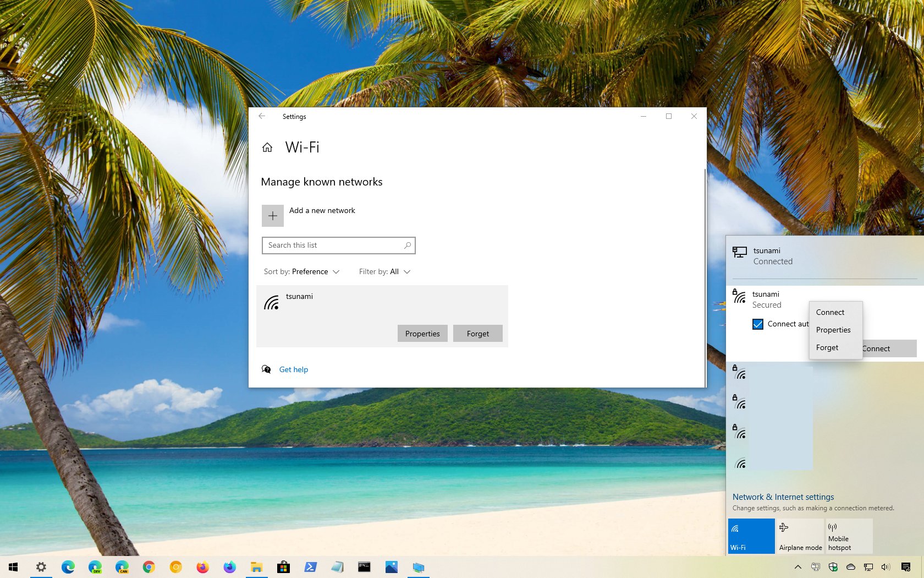Uncheck the Connect automatically checkbox
Image resolution: width=924 pixels, height=578 pixels.
click(x=758, y=324)
